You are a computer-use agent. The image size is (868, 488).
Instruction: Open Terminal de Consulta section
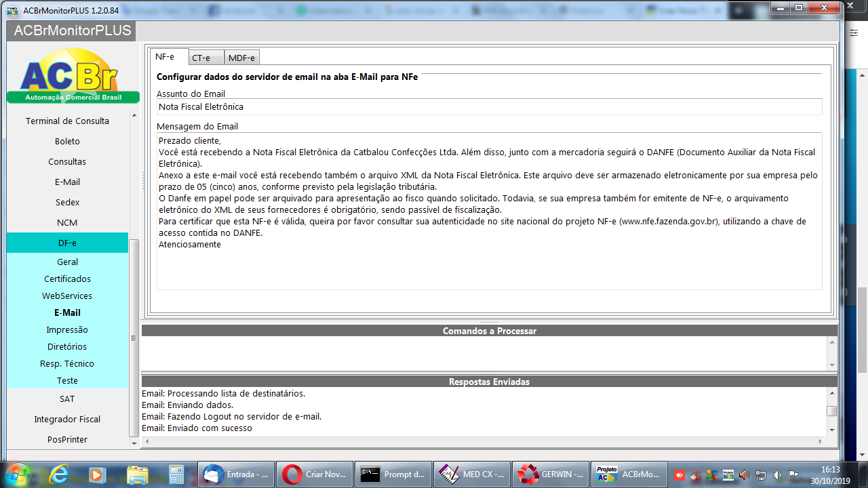tap(67, 121)
